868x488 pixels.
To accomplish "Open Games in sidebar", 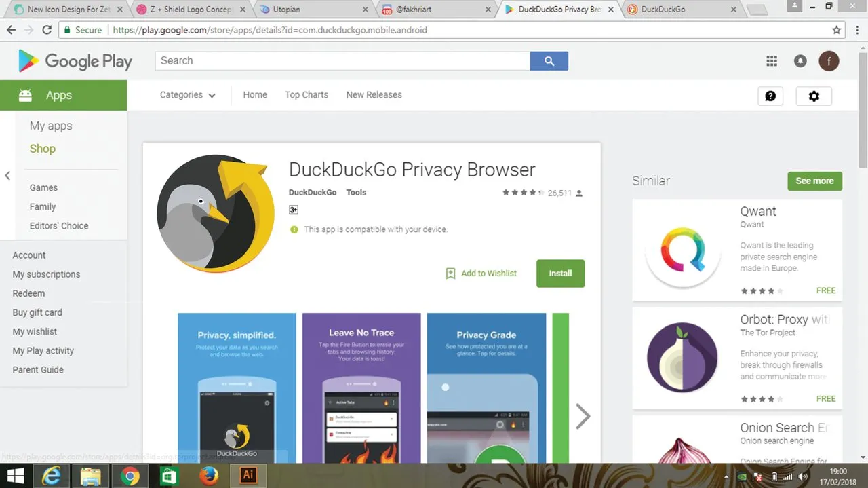I will pos(43,188).
